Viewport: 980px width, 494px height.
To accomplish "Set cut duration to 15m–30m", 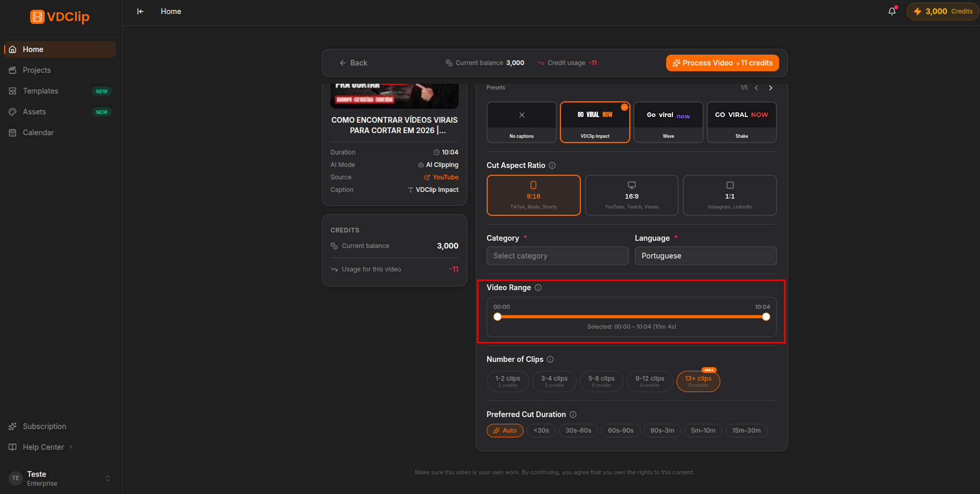I will click(746, 431).
